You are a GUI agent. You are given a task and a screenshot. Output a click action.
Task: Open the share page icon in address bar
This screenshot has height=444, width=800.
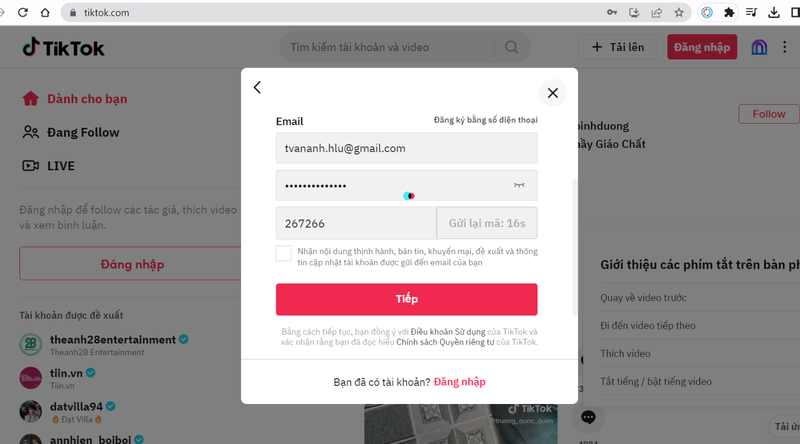[x=657, y=13]
